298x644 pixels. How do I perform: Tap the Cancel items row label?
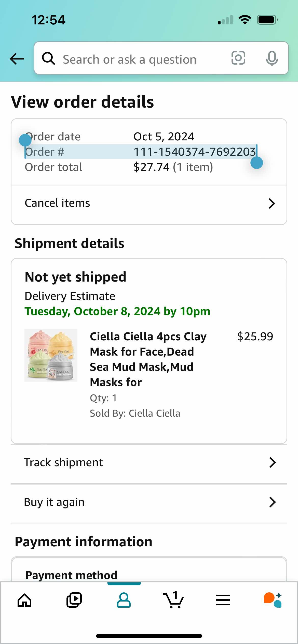[57, 203]
